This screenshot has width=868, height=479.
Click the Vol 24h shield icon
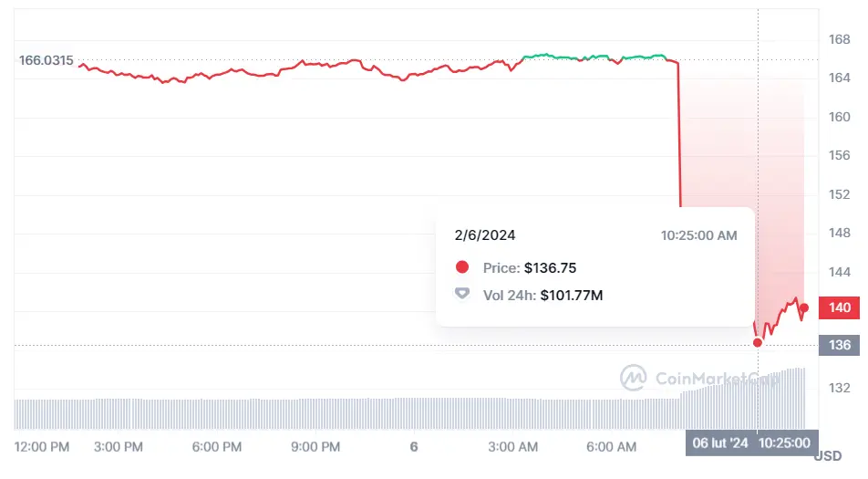click(462, 294)
